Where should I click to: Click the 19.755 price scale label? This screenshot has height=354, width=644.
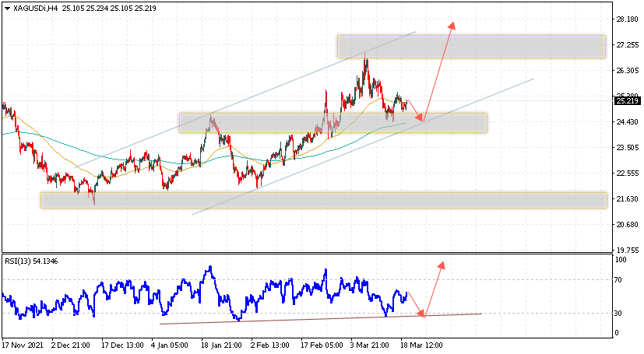(x=627, y=251)
